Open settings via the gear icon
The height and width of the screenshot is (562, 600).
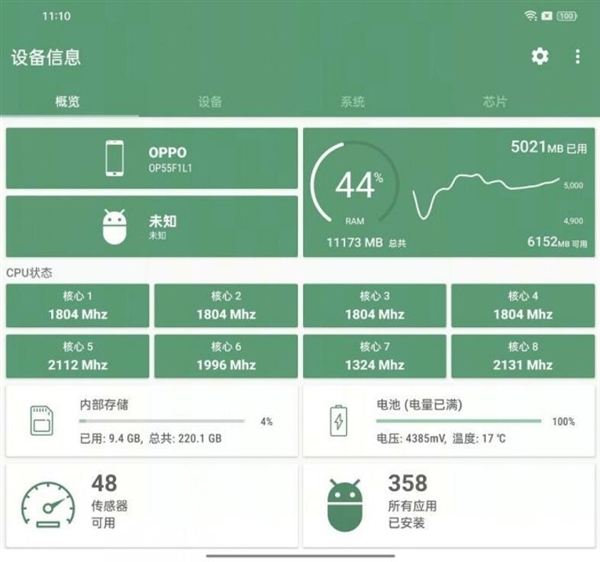[x=540, y=57]
